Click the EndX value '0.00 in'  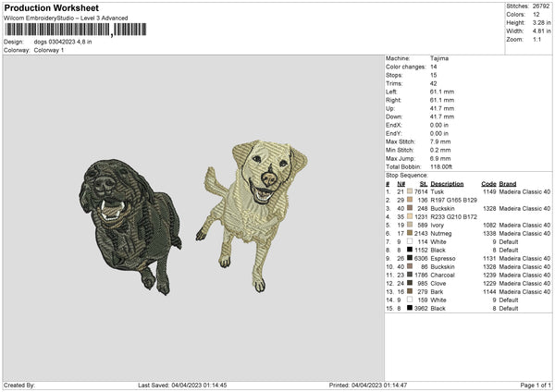[439, 125]
